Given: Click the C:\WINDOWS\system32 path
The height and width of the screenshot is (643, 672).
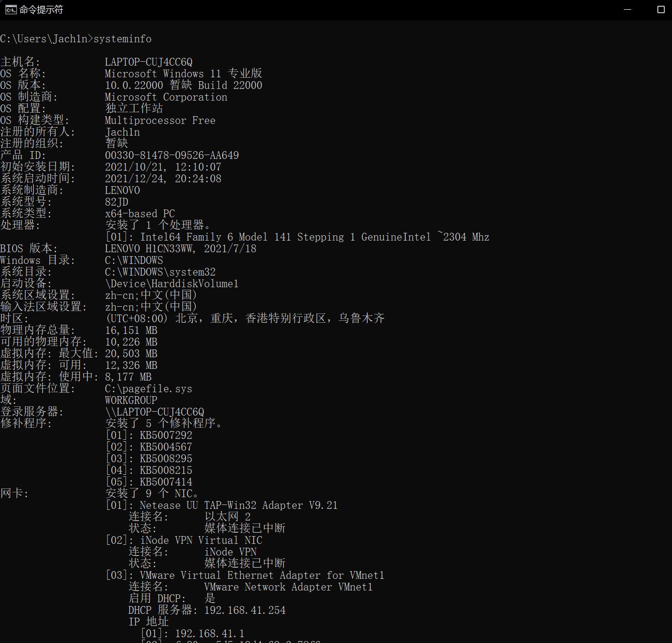Looking at the screenshot, I should 160,272.
